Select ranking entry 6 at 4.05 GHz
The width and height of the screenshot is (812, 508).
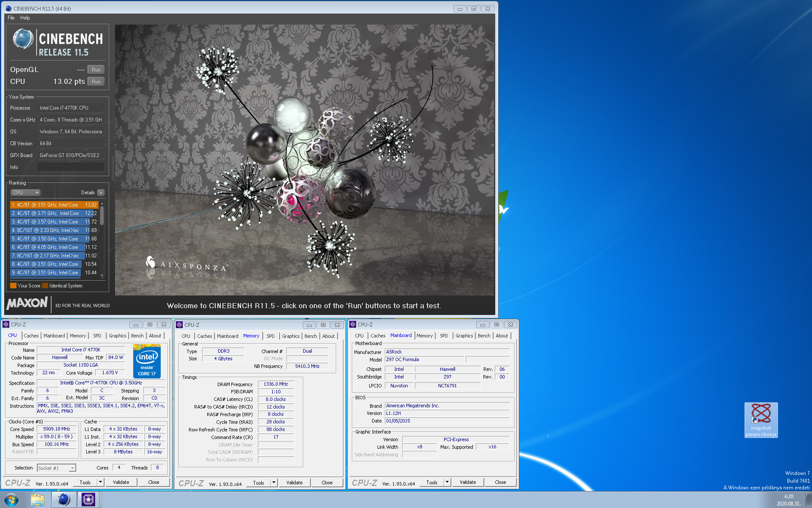[x=54, y=247]
